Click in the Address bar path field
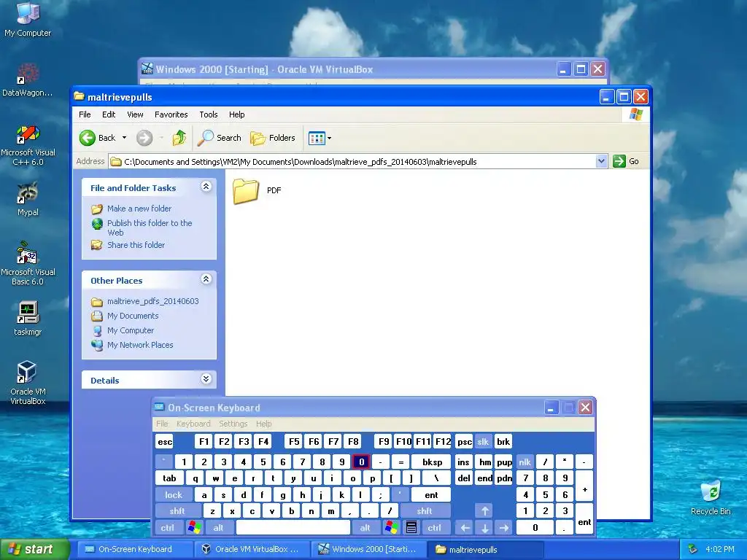Screen dimensions: 747x560 coord(352,161)
